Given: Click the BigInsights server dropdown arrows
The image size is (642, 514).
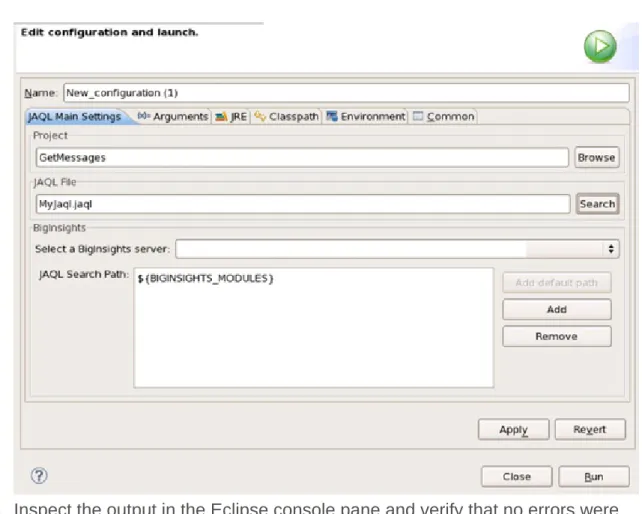Looking at the screenshot, I should (x=611, y=249).
